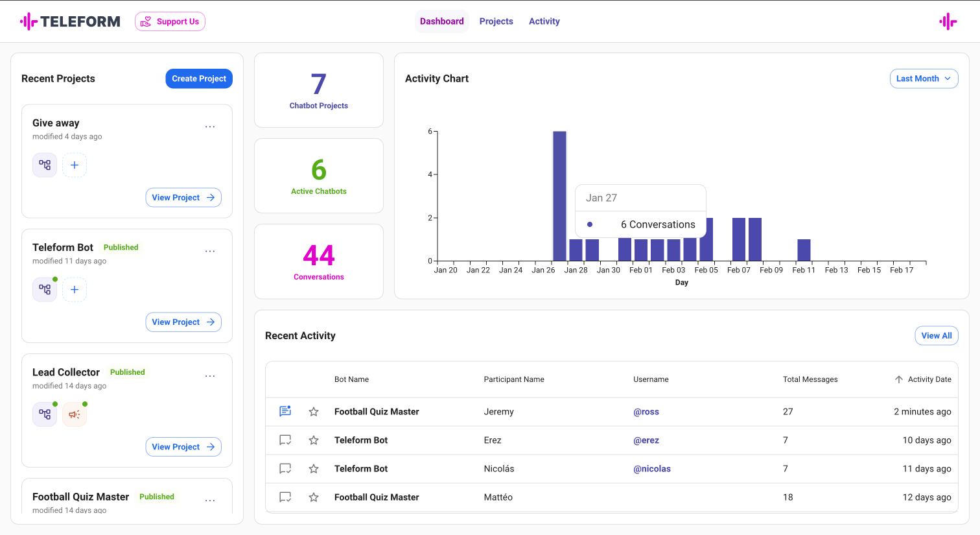Star Mattéo's Football Quiz Master conversation
The height and width of the screenshot is (535, 980).
[314, 497]
